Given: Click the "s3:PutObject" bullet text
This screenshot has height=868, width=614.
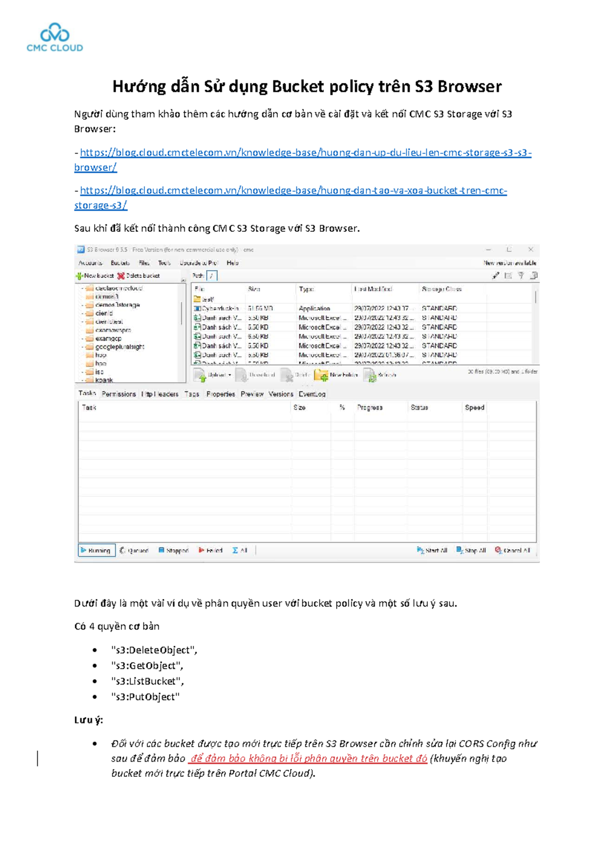Looking at the screenshot, I should pos(145,697).
